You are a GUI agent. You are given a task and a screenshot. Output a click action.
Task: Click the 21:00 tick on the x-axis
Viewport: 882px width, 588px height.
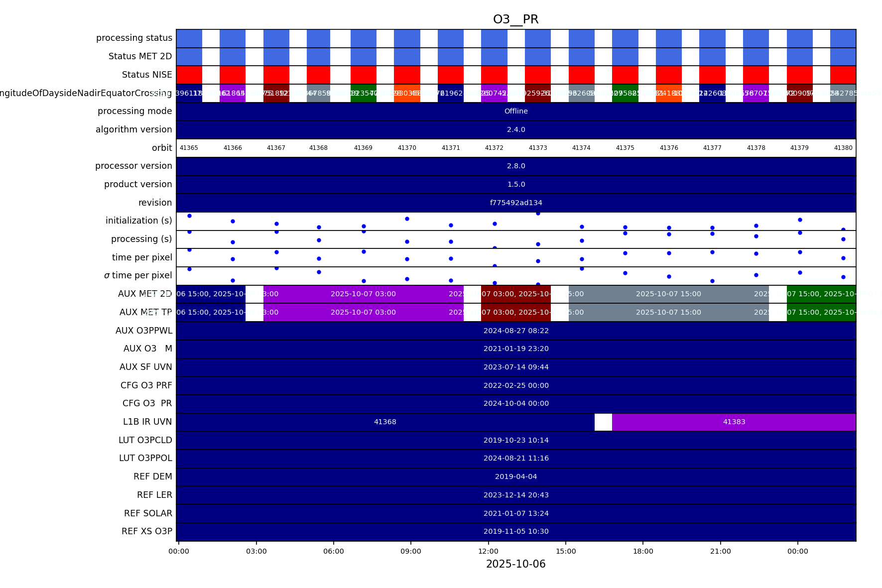[x=720, y=551]
